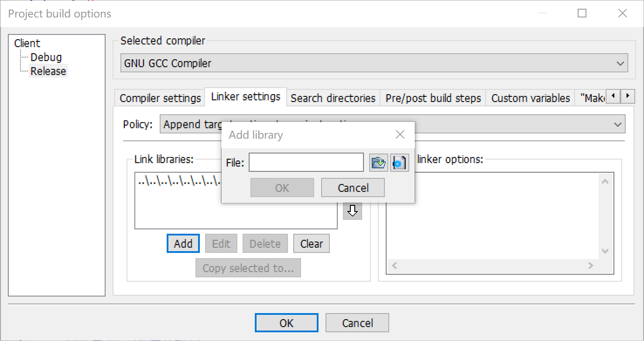Open the Pre/post build steps tab
Screen dimensions: 644x341
pyautogui.click(x=432, y=98)
